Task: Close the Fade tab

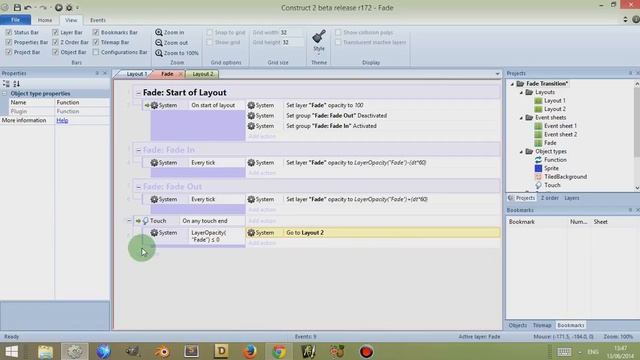Action: (180, 74)
